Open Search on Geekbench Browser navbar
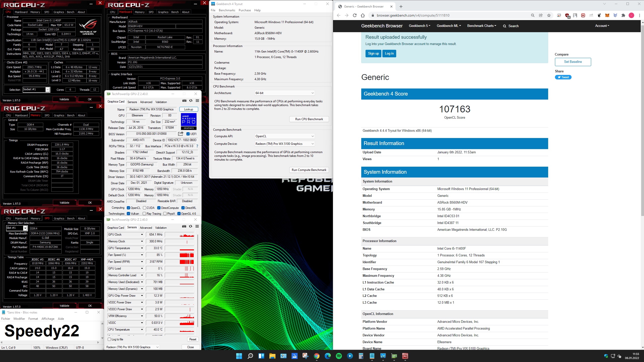 coord(511,26)
